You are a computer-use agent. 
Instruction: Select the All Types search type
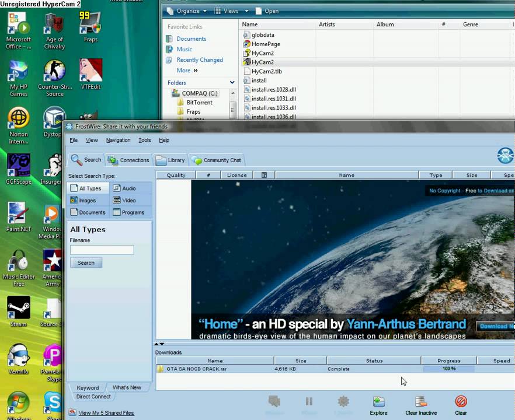pyautogui.click(x=89, y=188)
